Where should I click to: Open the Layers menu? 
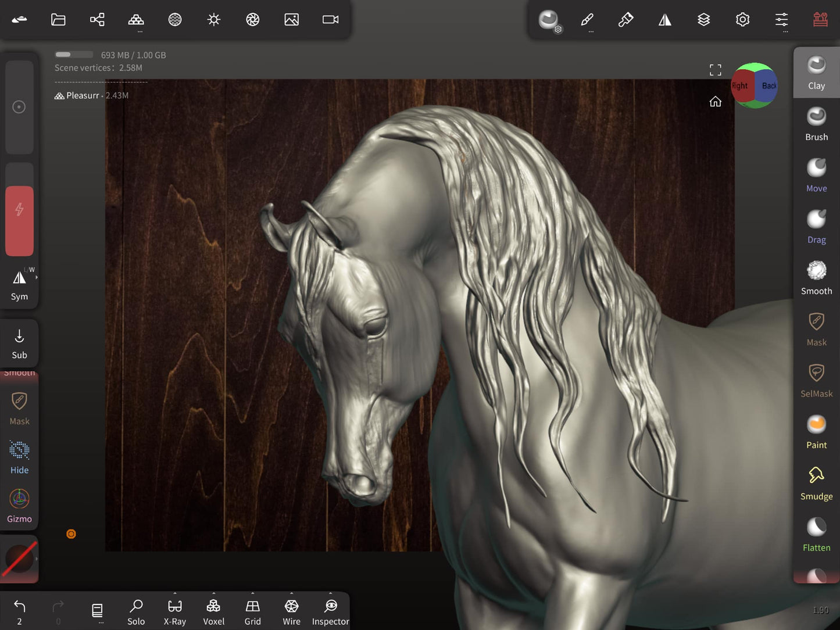point(704,20)
